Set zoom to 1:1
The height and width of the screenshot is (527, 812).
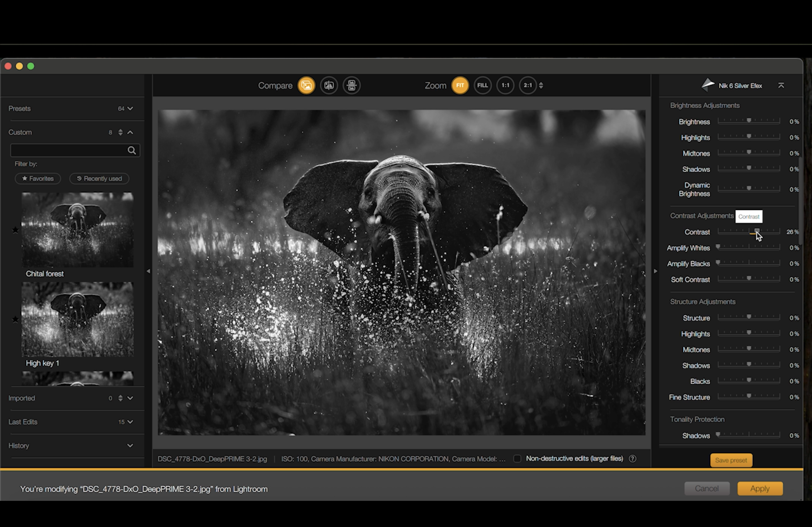505,85
